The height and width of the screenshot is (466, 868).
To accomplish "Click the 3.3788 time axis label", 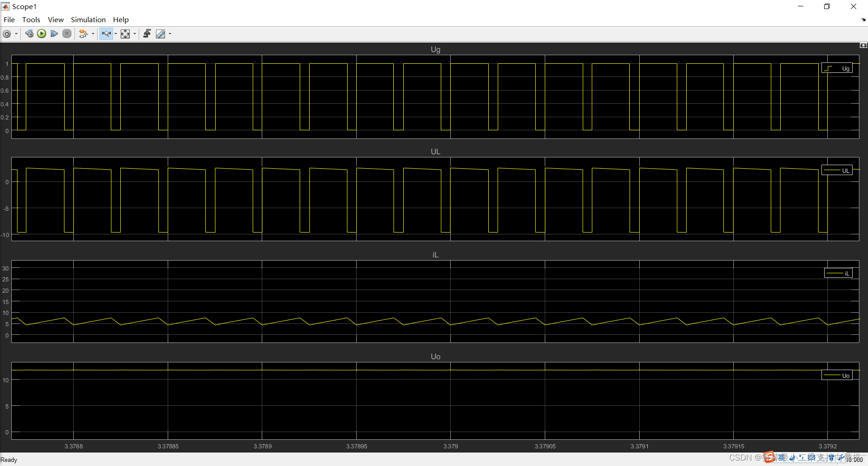I will click(74, 446).
